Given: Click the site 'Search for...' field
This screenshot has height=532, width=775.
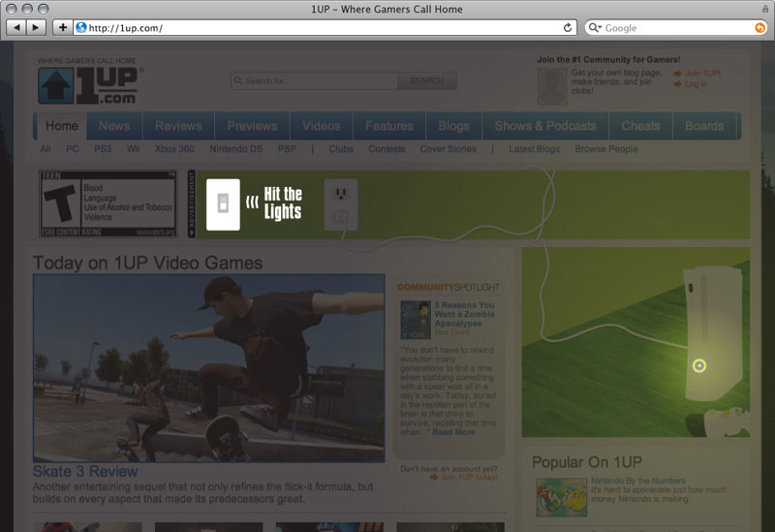Looking at the screenshot, I should 314,80.
